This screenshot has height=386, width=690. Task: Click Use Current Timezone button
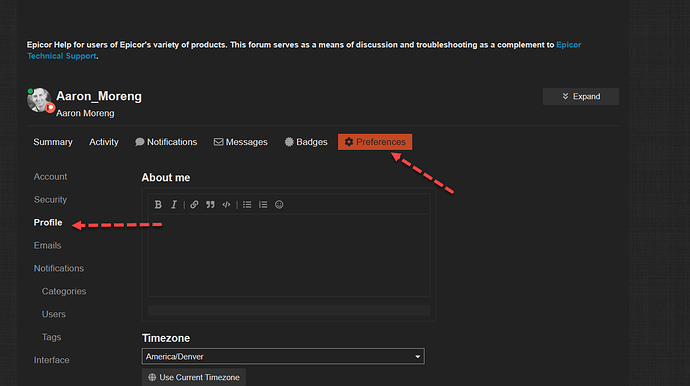click(194, 377)
